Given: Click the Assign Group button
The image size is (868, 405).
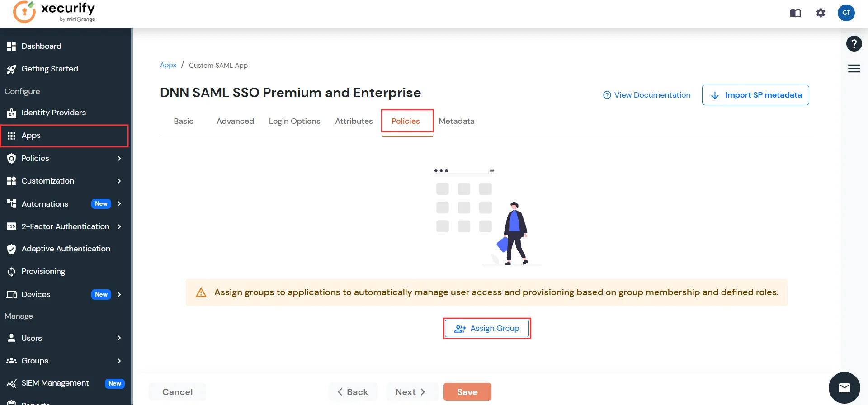Looking at the screenshot, I should (487, 329).
